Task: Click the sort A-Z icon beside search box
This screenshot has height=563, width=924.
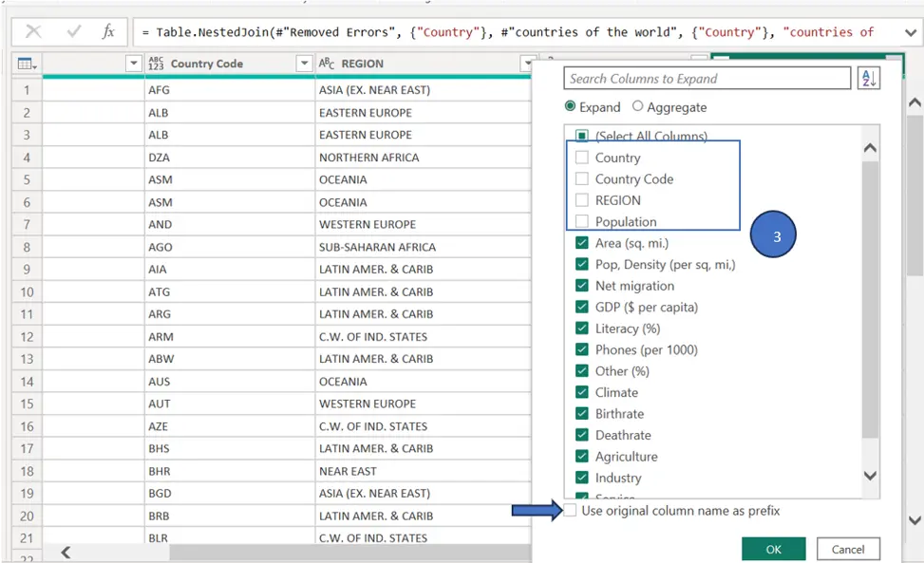Action: tap(869, 78)
